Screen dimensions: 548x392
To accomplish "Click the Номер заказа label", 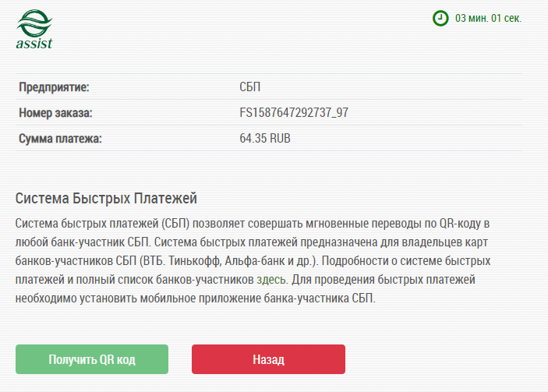I will click(55, 112).
